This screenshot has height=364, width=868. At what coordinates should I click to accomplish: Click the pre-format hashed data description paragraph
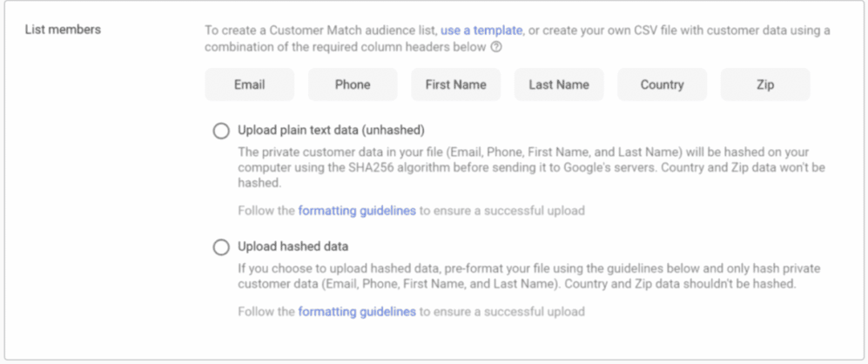pos(529,276)
